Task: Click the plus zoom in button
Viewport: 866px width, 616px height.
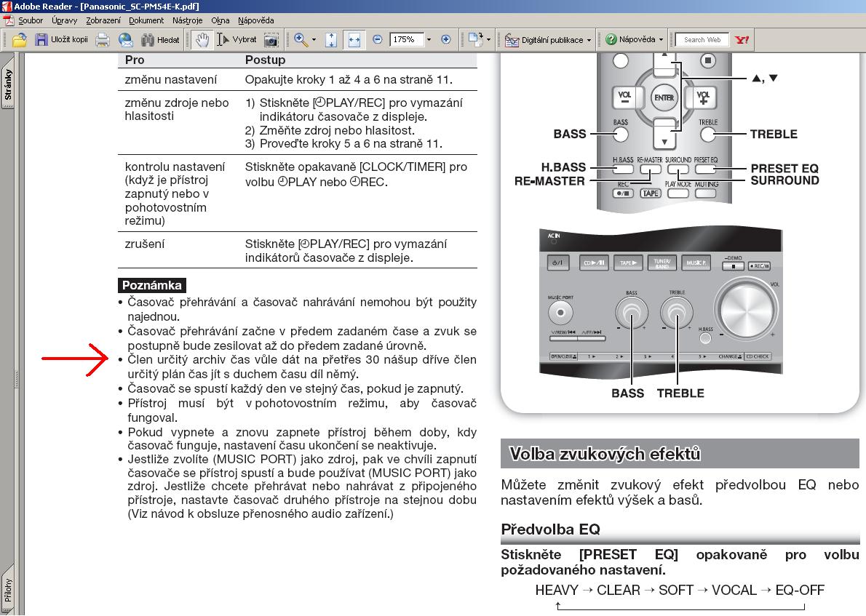Action: [445, 40]
